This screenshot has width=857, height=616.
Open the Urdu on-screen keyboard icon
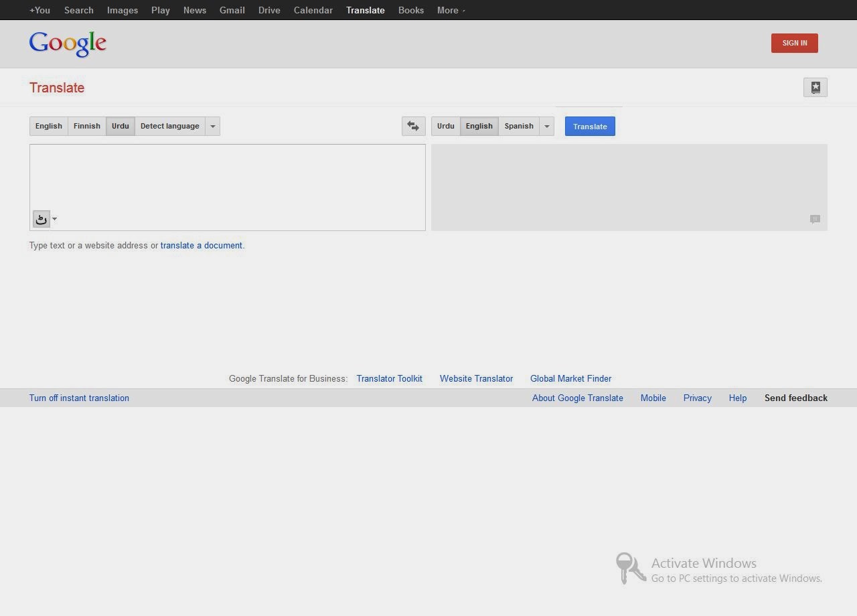tap(41, 219)
